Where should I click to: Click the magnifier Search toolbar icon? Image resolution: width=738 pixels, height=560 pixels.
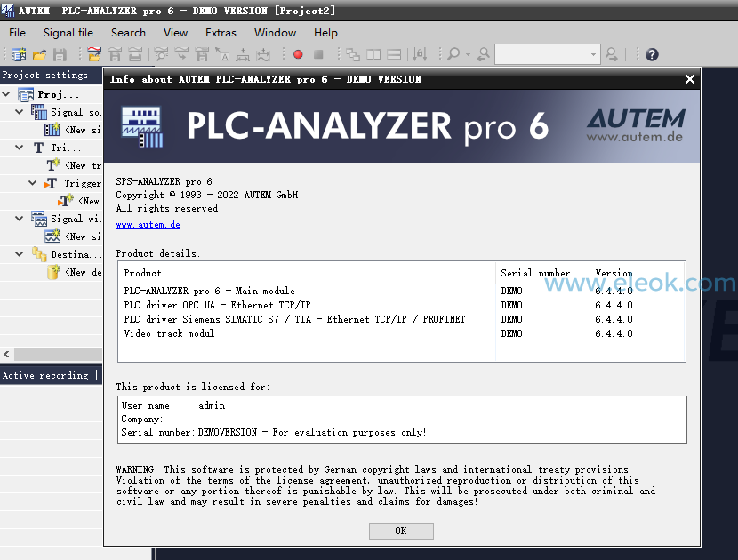pyautogui.click(x=453, y=54)
